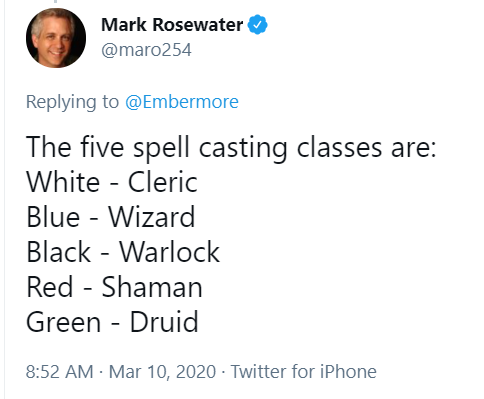The image size is (484, 399).
Task: Click the word 'Shaman' in the tweet
Action: [x=152, y=287]
